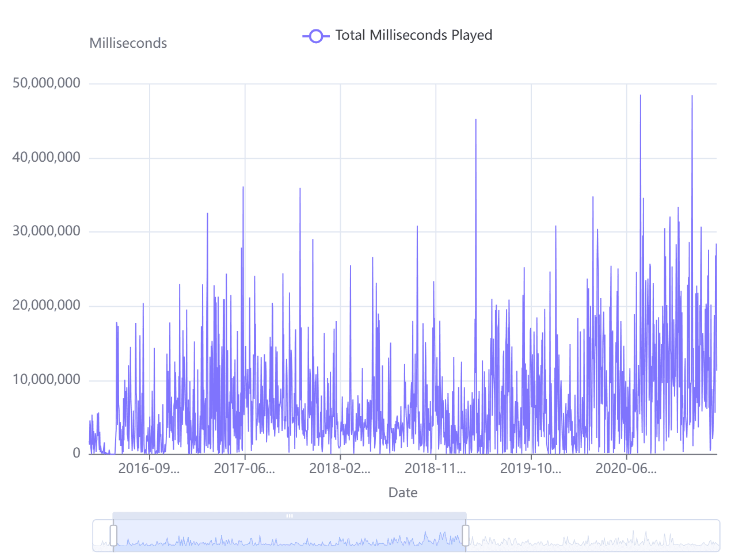Click the Date axis title

tap(403, 493)
